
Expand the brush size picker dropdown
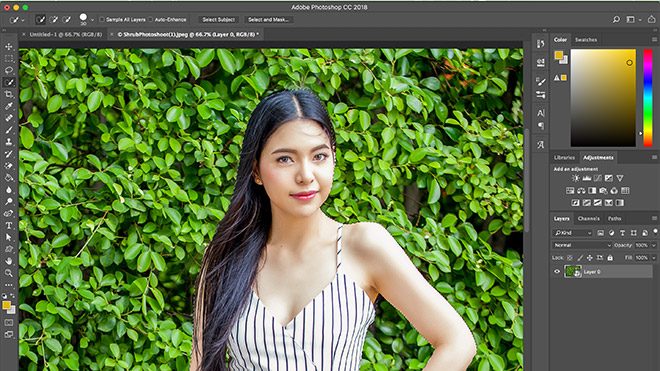point(92,19)
